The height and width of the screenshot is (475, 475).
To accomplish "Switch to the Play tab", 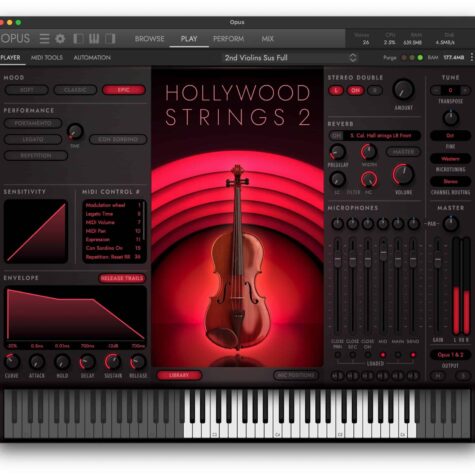I will coord(189,39).
